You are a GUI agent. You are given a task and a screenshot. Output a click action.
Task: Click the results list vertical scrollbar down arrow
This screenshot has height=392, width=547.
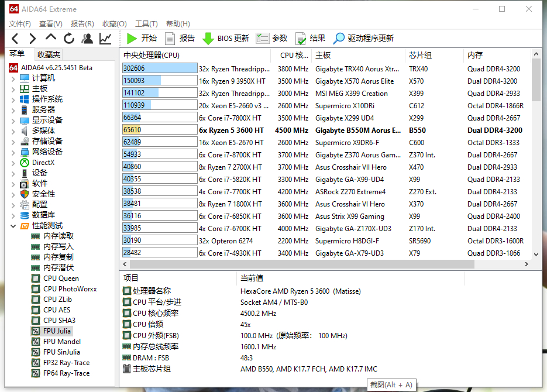click(536, 255)
